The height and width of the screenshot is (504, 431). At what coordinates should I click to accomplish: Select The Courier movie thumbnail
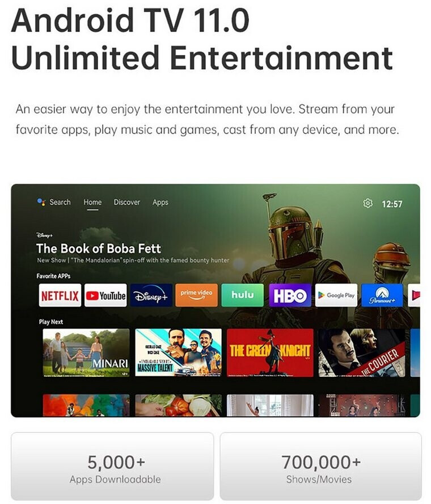pos(362,352)
